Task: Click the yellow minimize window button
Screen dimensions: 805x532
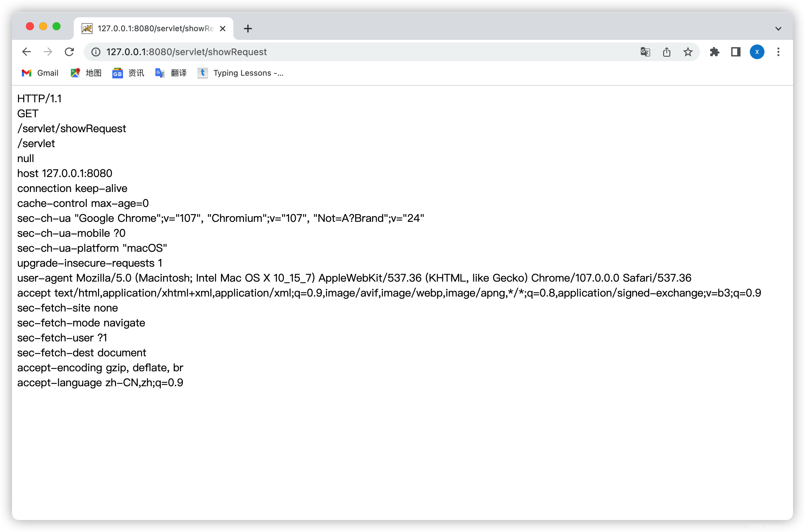Action: [x=43, y=27]
